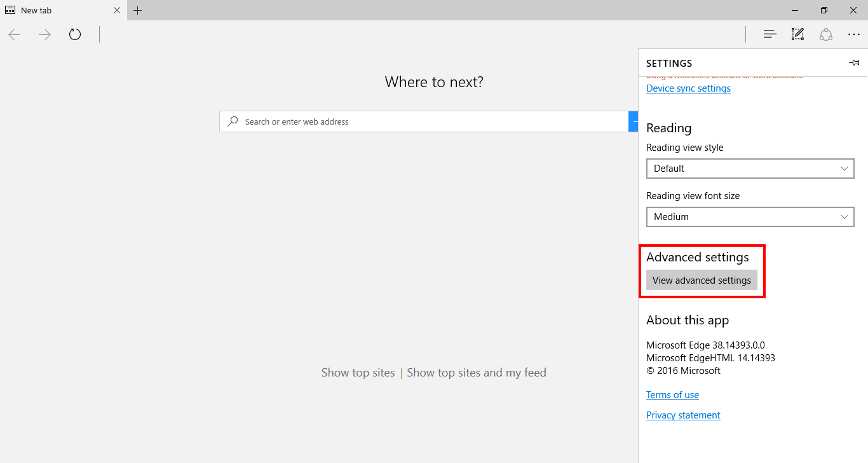Viewport: 868px width, 463px height.
Task: Open the Hub icon in toolbar
Action: point(770,34)
